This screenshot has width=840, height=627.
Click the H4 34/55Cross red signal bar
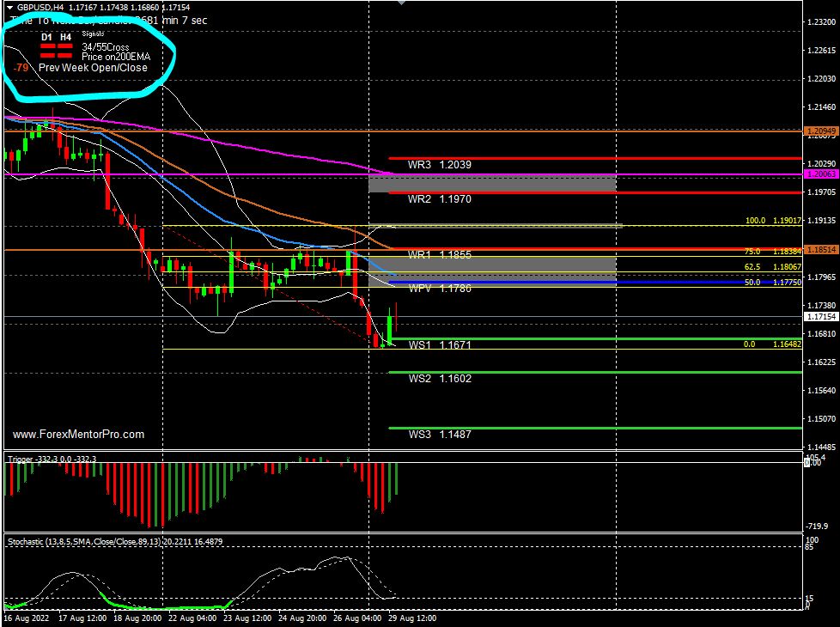coord(65,46)
